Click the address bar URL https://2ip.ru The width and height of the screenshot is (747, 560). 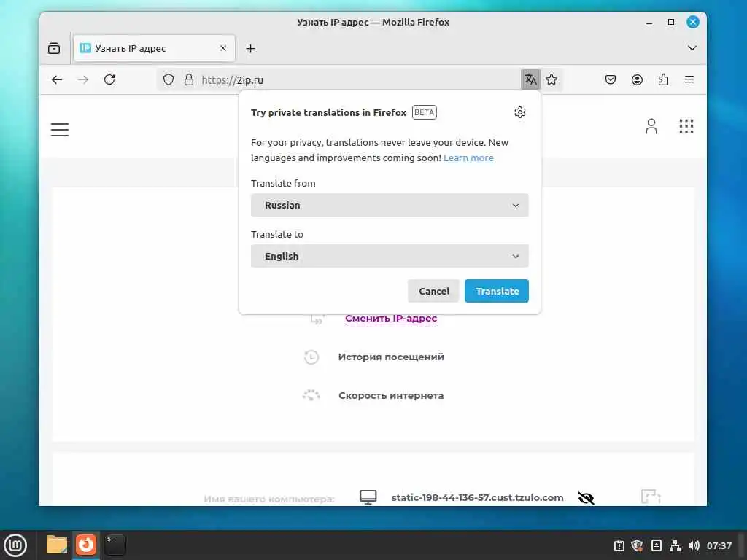point(233,80)
